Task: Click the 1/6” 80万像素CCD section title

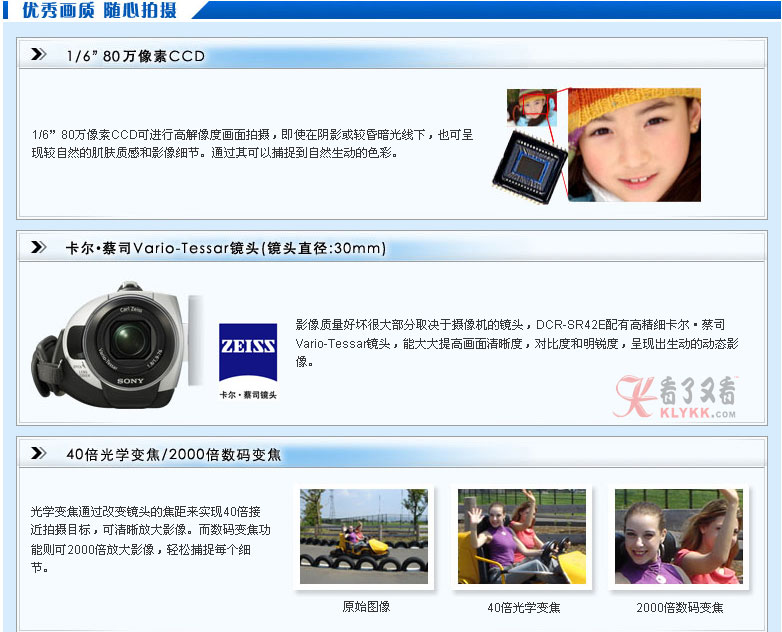Action: (136, 56)
